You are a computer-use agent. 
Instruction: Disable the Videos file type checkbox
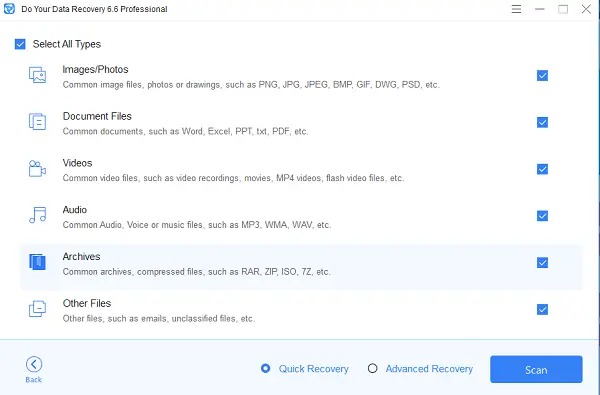pyautogui.click(x=542, y=169)
